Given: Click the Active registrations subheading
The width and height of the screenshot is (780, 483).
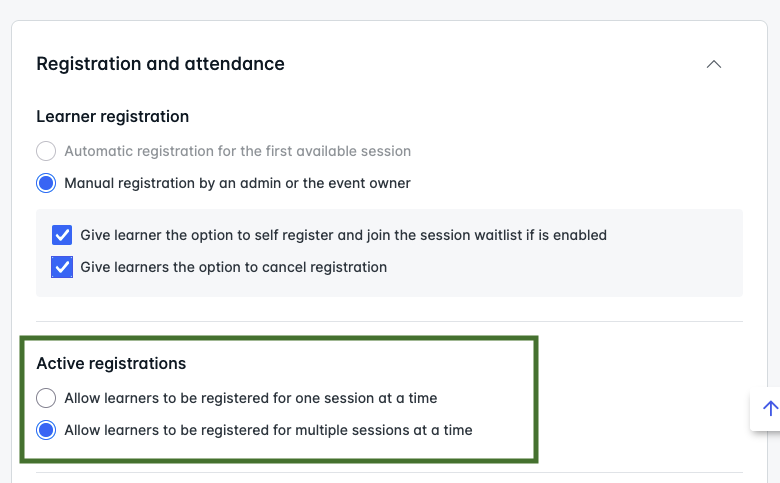Looking at the screenshot, I should [x=111, y=364].
